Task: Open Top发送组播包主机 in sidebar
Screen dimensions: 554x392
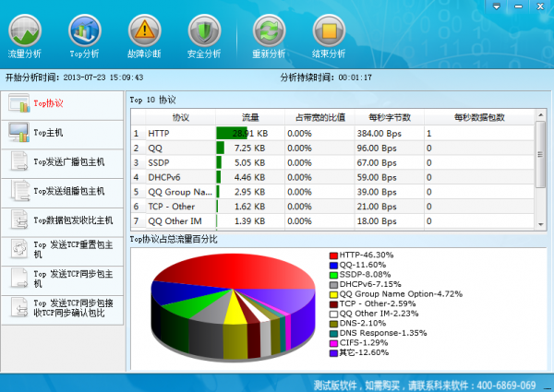Action: tap(62, 193)
